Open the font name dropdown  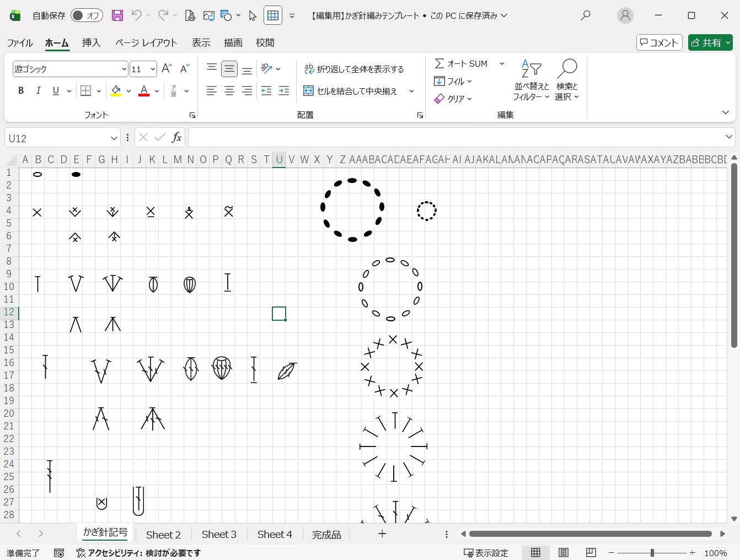[x=124, y=69]
